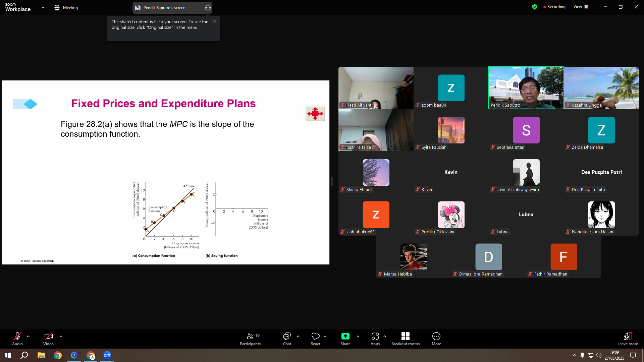Turn on camera with the Video button
Screen dimensions: 644x362
click(48, 339)
